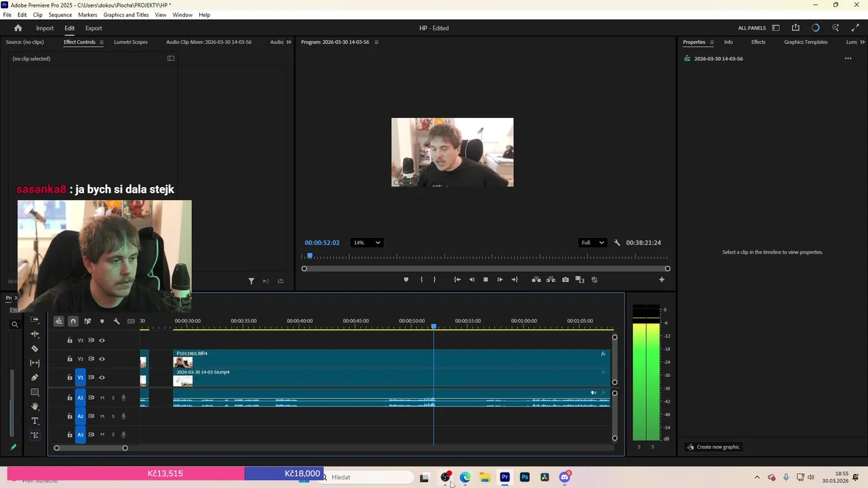868x488 pixels.
Task: Go to Out point button
Action: coord(515,279)
